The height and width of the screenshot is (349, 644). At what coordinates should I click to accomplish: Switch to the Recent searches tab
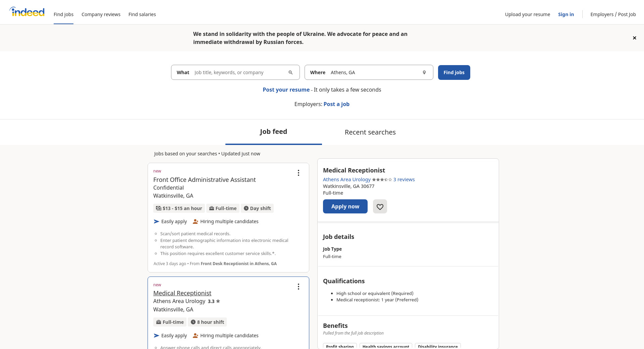pyautogui.click(x=370, y=132)
